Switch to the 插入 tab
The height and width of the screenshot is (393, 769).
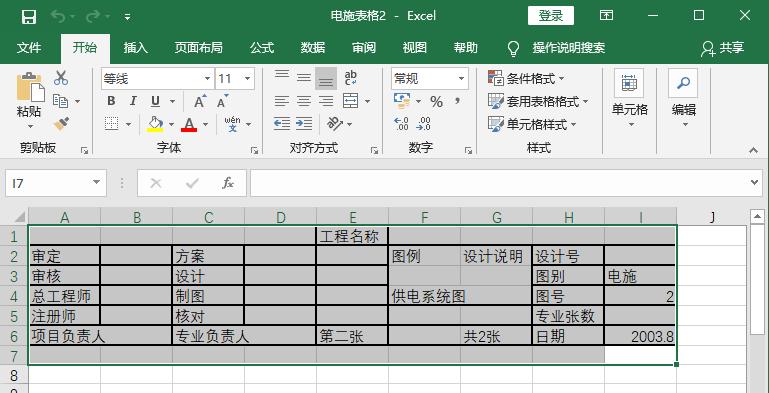(135, 48)
